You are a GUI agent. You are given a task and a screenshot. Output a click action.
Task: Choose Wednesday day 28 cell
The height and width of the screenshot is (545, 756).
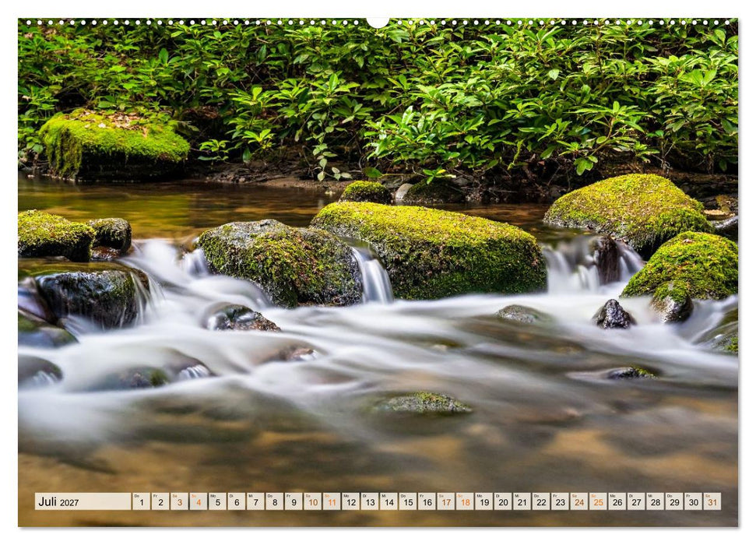click(x=656, y=501)
